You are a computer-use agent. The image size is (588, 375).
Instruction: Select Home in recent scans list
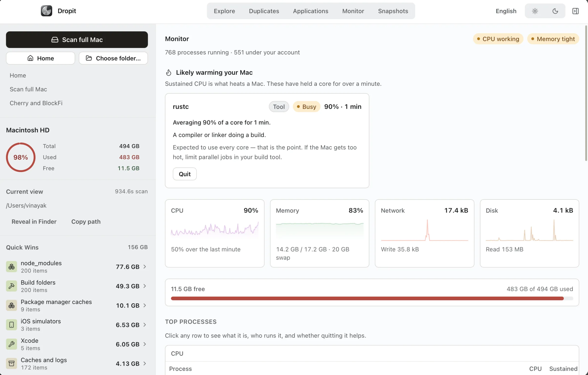18,75
